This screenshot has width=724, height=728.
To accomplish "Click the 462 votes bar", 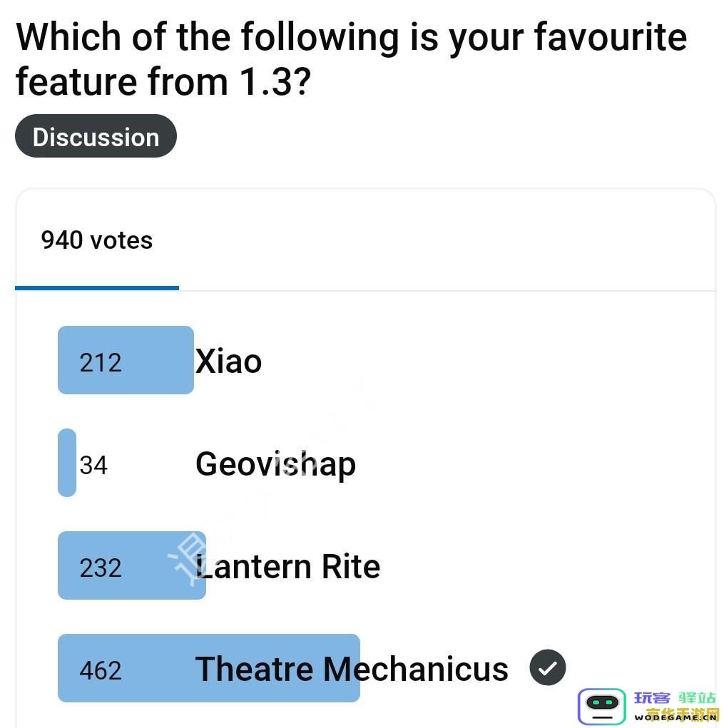I will 209,668.
